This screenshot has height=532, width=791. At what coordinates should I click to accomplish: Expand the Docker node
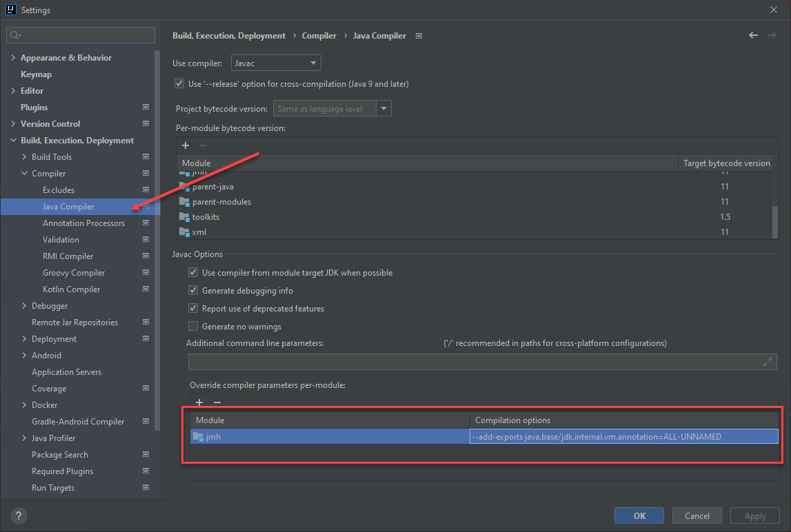coord(24,405)
